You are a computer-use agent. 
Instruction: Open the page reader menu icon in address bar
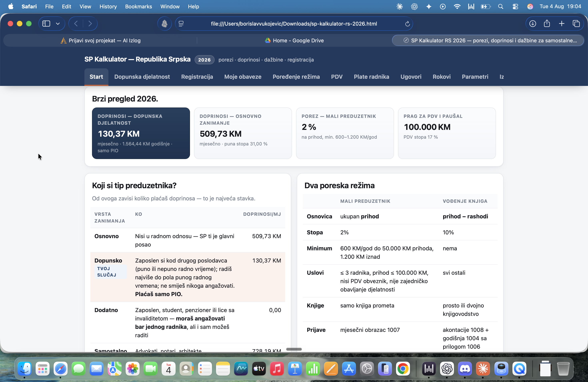coord(181,24)
